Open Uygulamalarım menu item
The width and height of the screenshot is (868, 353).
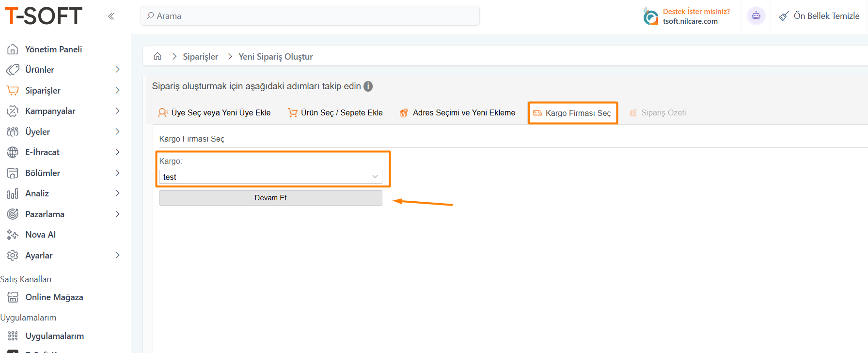[55, 336]
